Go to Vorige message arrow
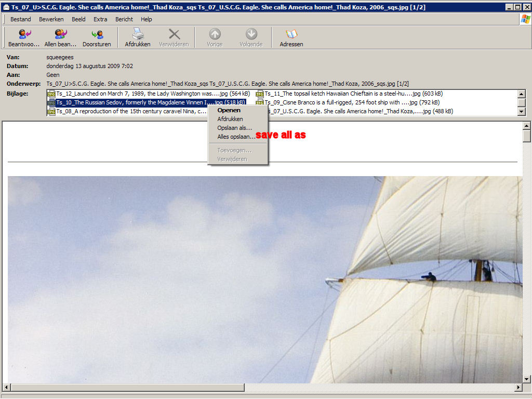The width and height of the screenshot is (532, 399). pos(215,34)
